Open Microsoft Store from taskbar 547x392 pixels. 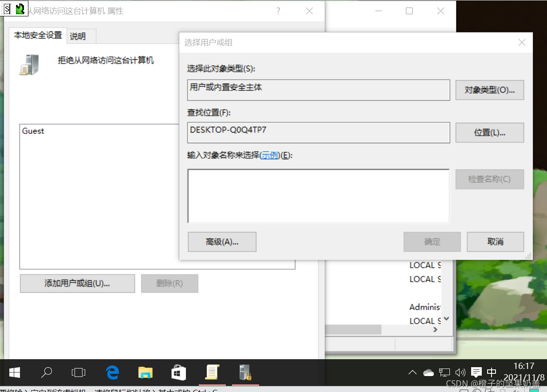(x=179, y=372)
